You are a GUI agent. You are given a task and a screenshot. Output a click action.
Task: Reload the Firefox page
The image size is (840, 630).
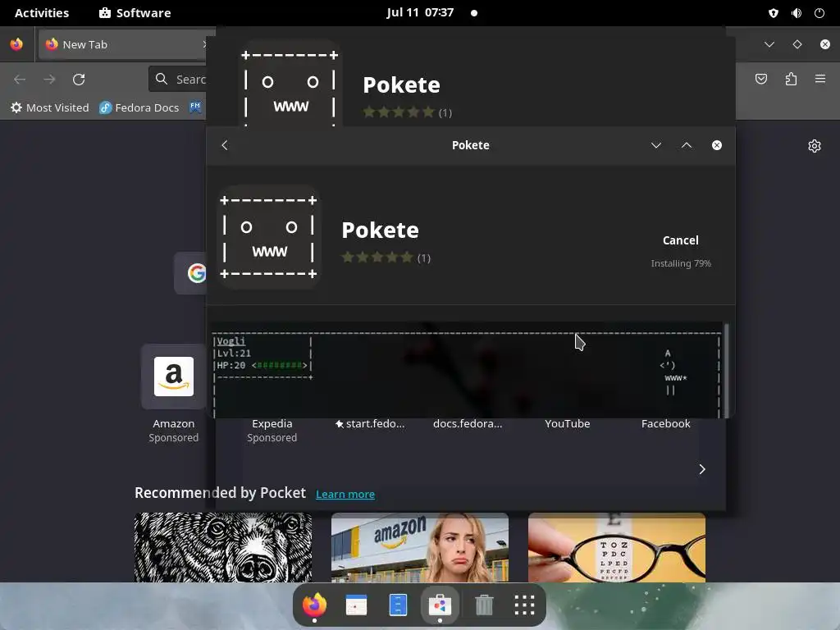coord(79,80)
